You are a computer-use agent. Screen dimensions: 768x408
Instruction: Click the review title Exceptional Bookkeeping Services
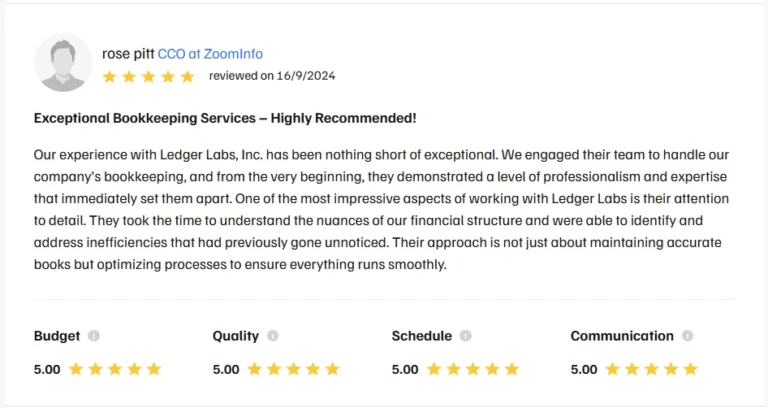point(225,118)
